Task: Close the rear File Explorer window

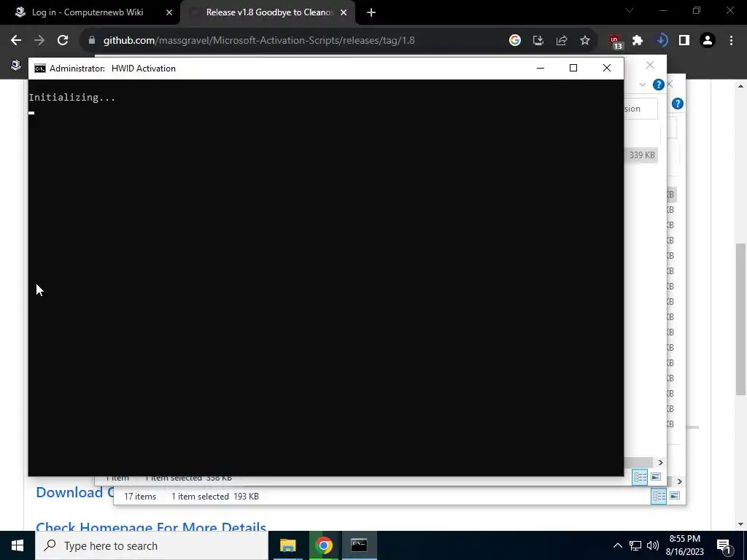Action: [x=670, y=85]
